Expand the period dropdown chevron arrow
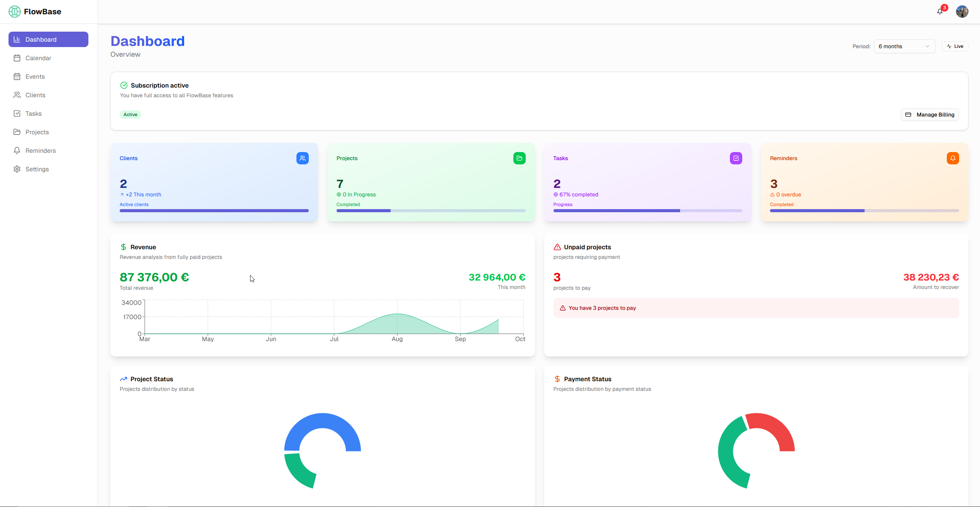 click(928, 46)
